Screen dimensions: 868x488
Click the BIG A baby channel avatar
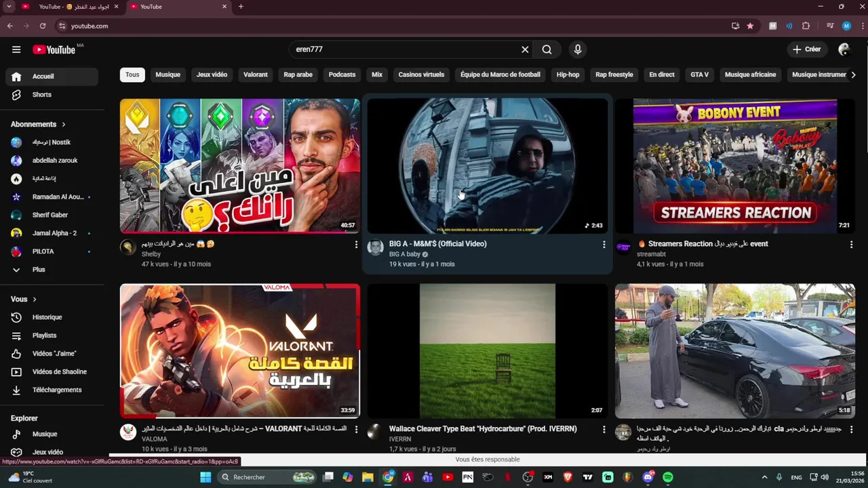click(x=376, y=247)
